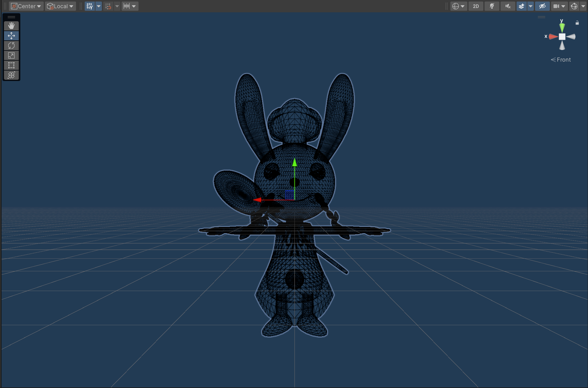Image resolution: width=588 pixels, height=388 pixels.
Task: Select the Rect transform tool
Action: point(11,65)
